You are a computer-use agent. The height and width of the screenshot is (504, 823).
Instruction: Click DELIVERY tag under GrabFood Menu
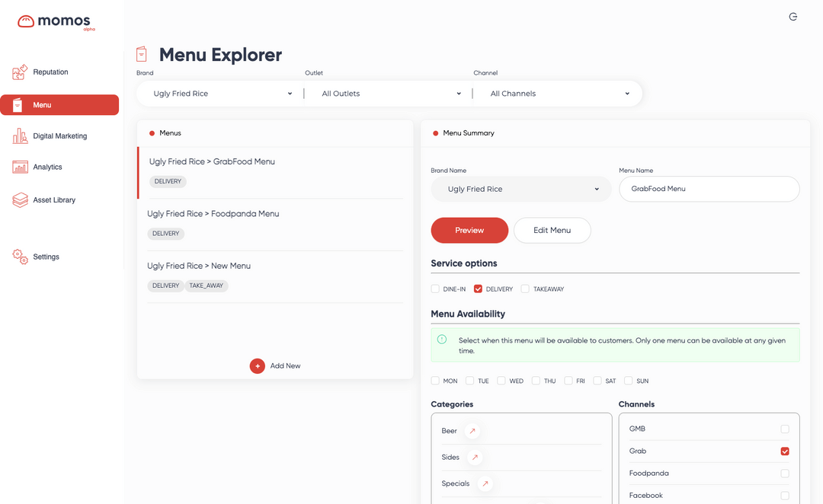click(168, 181)
